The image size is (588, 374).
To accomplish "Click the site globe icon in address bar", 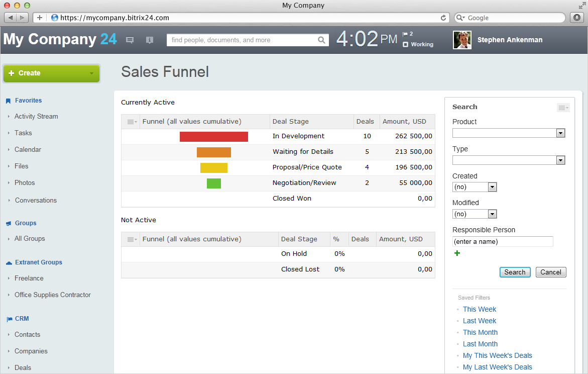I will (55, 18).
